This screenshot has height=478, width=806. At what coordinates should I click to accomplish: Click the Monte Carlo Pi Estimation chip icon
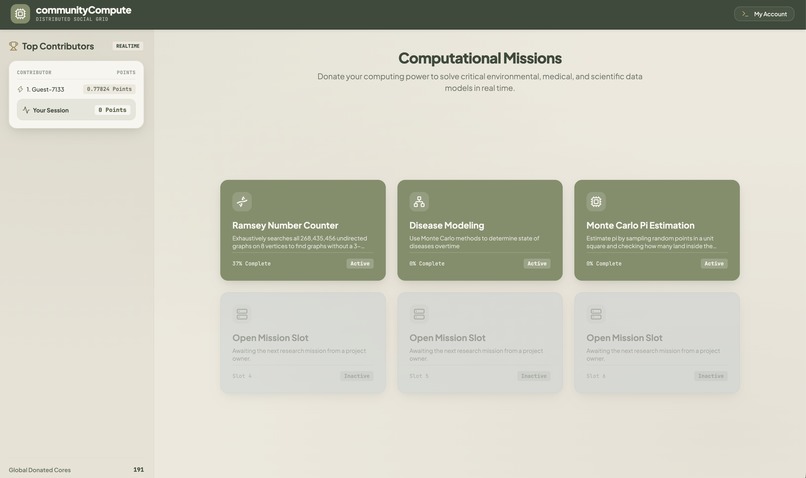point(596,201)
